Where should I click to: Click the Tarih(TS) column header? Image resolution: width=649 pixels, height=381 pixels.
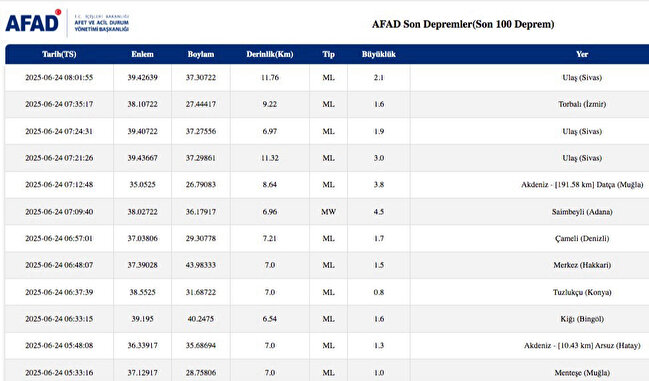pos(59,54)
